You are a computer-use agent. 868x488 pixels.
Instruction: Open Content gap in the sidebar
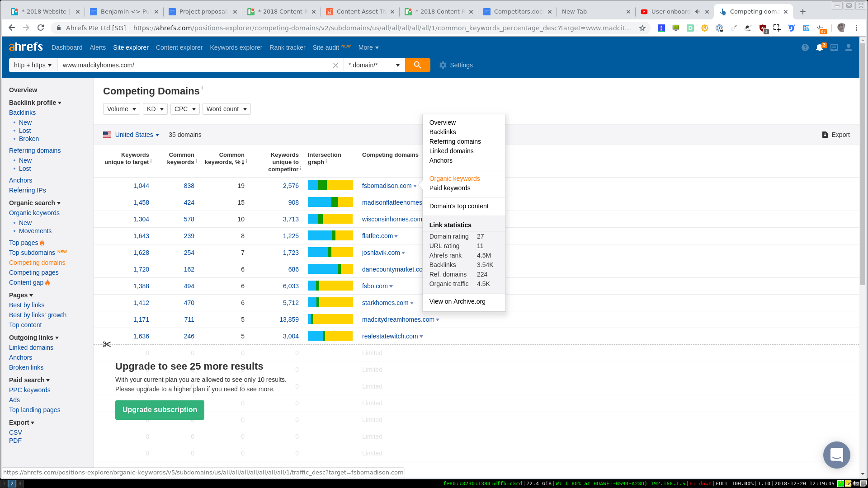pyautogui.click(x=26, y=282)
